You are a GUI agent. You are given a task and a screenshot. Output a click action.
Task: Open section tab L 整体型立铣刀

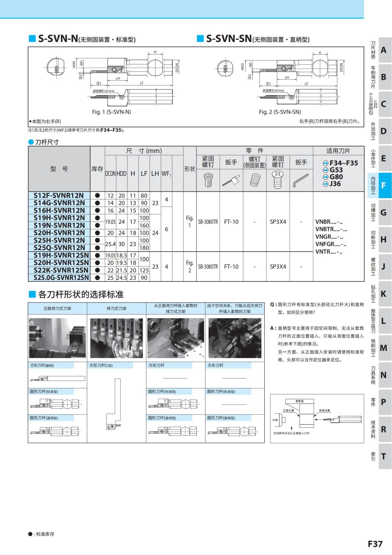click(x=380, y=321)
